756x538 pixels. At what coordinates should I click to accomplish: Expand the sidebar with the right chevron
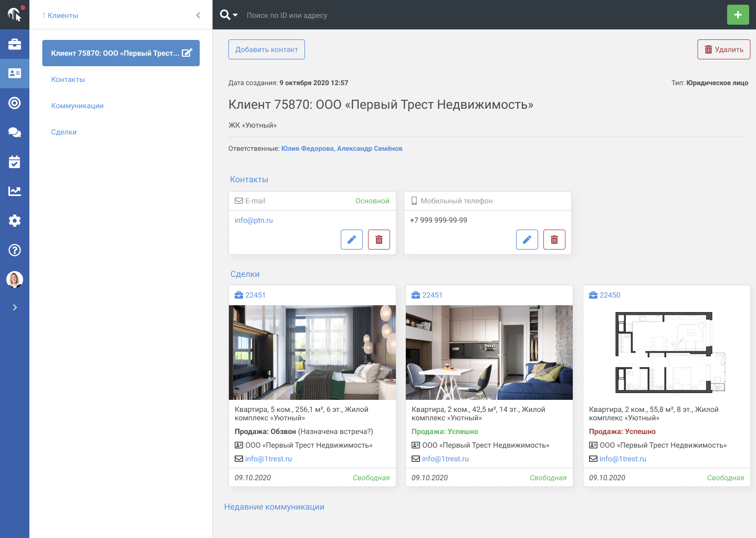tap(15, 307)
